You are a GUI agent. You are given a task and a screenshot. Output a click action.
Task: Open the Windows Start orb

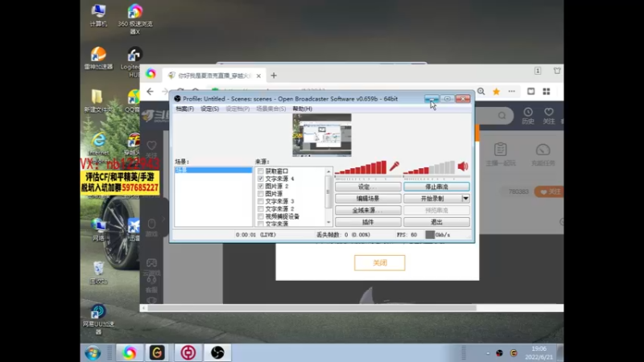93,352
